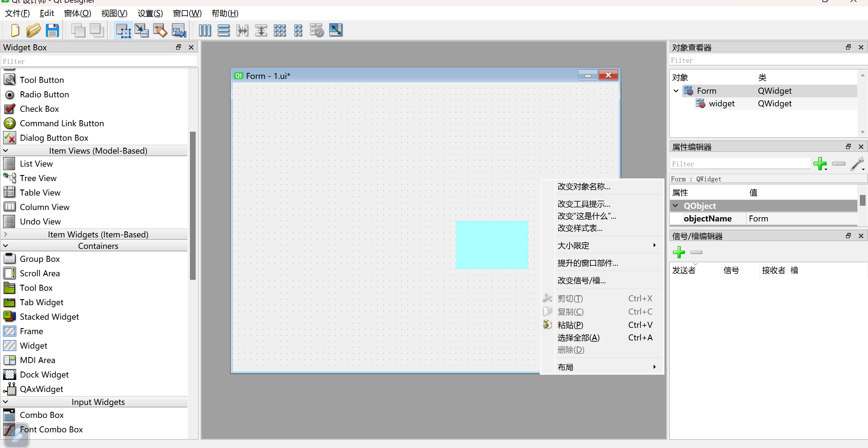This screenshot has width=868, height=448.
Task: Sort by the 发送者 column header
Action: (x=695, y=270)
